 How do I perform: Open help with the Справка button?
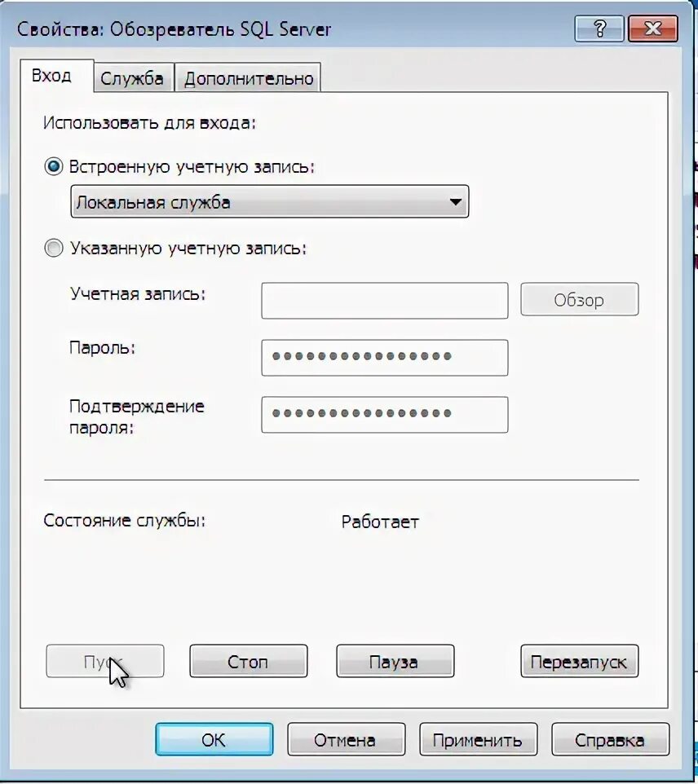click(610, 740)
